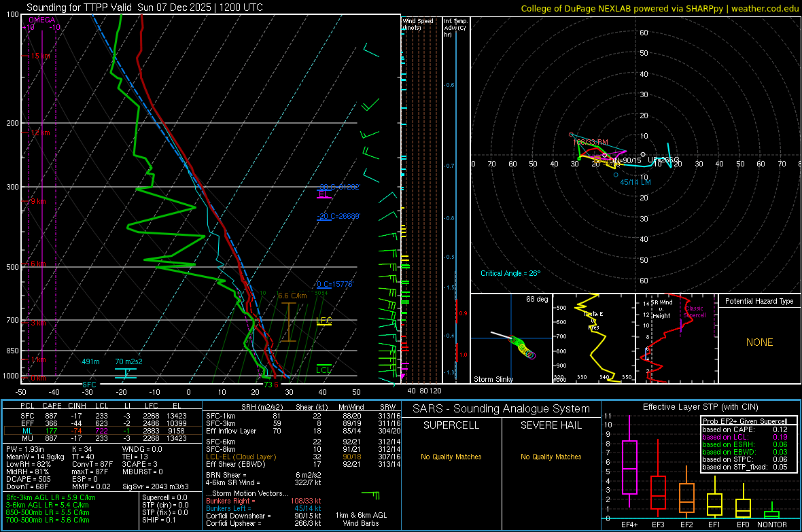Select the magenta based on LCL row
Image resolution: width=802 pixels, height=532 pixels.
tap(745, 437)
